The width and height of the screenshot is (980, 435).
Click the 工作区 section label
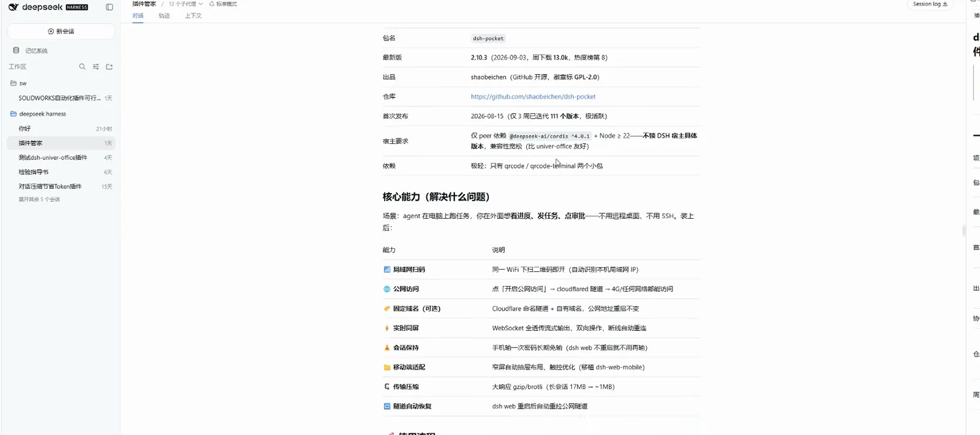tap(17, 67)
